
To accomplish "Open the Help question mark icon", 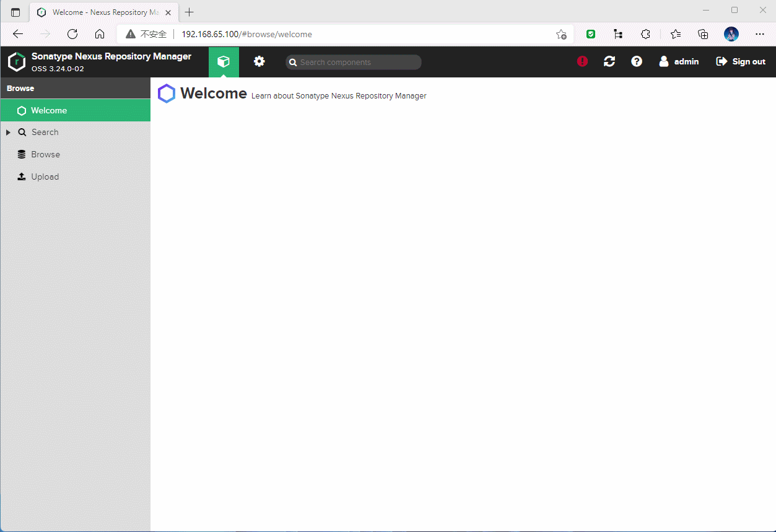I will [x=637, y=61].
